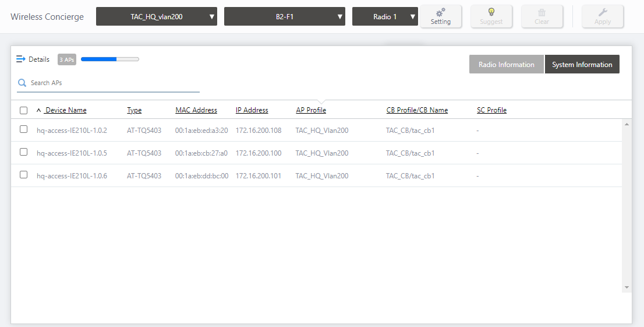
Task: Toggle the Details panel icon
Action: (21, 59)
